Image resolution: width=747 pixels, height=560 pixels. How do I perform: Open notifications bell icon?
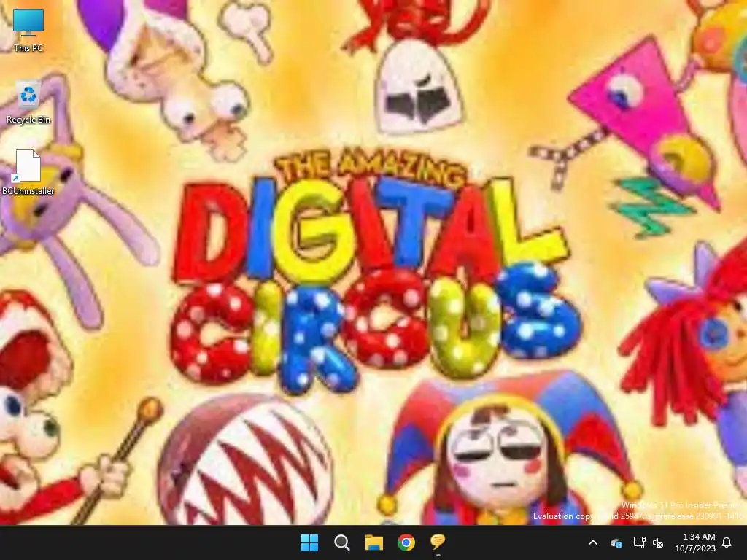point(727,542)
